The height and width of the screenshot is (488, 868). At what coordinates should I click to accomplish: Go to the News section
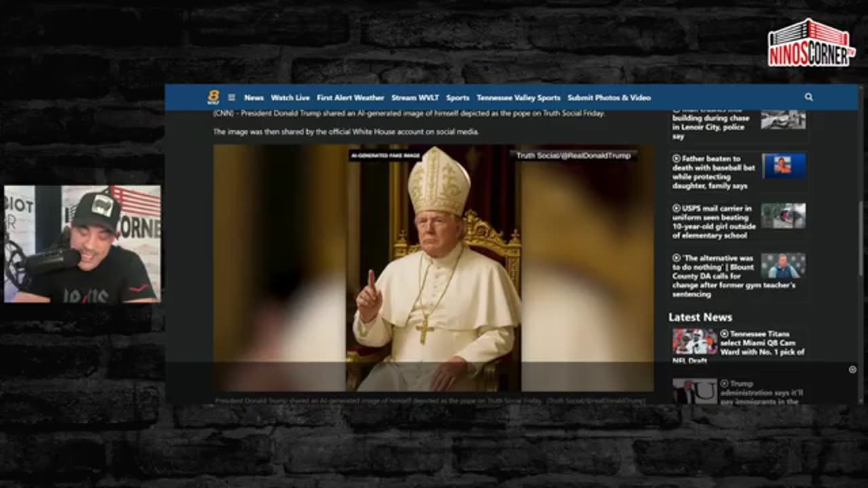coord(254,98)
